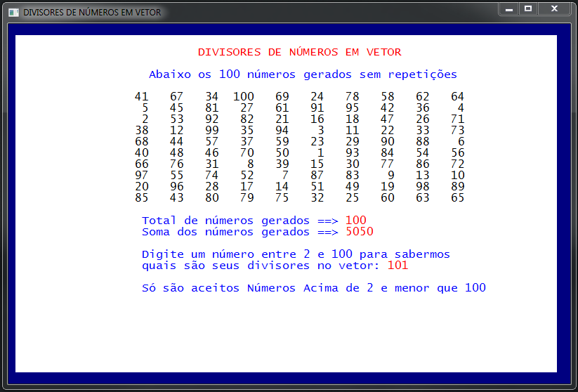This screenshot has height=392, width=578.
Task: Select number 68 in the grid
Action: click(x=142, y=142)
